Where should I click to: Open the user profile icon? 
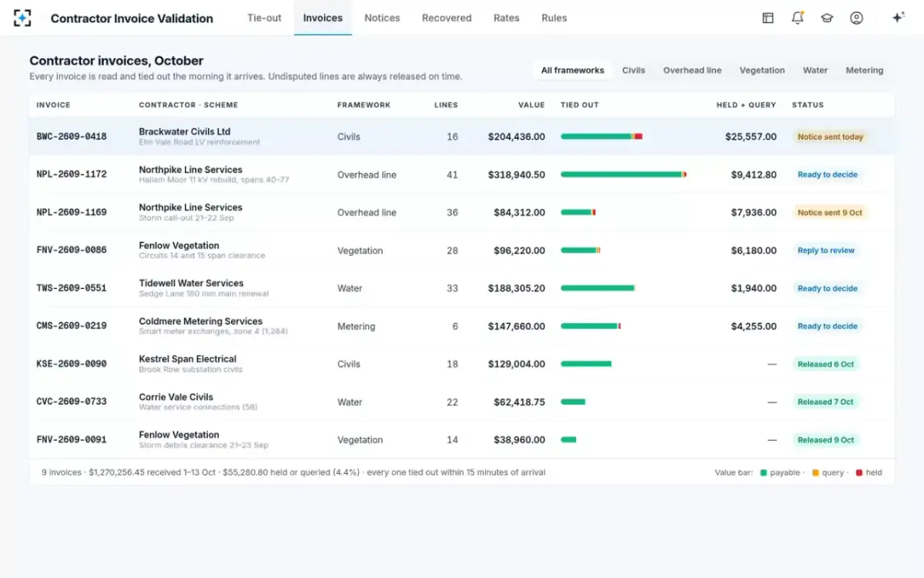coord(856,18)
